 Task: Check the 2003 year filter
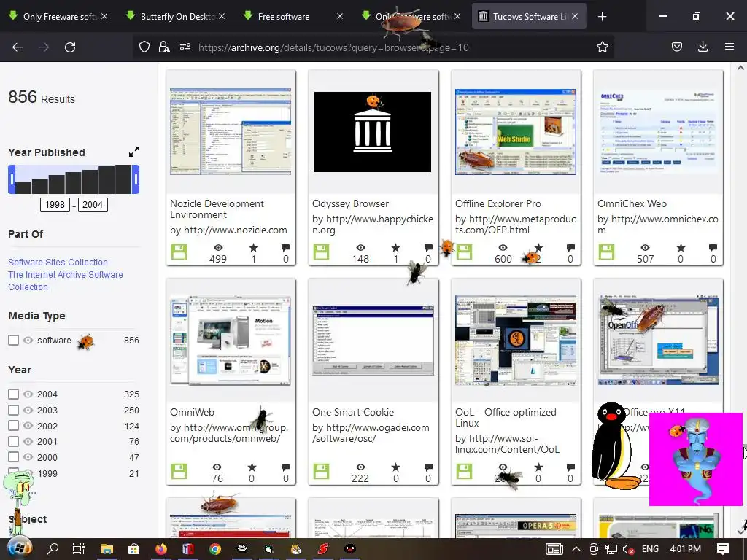tap(13, 410)
